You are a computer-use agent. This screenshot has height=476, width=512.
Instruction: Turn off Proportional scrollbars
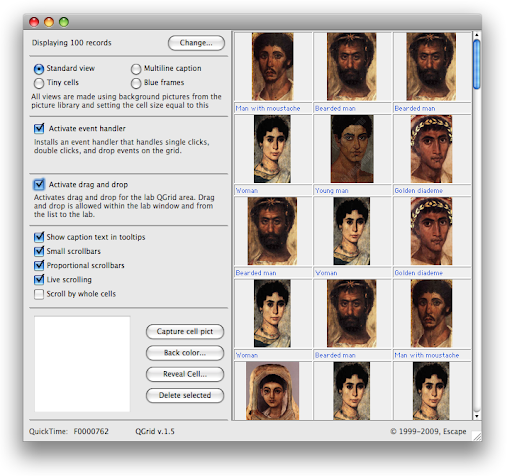39,265
